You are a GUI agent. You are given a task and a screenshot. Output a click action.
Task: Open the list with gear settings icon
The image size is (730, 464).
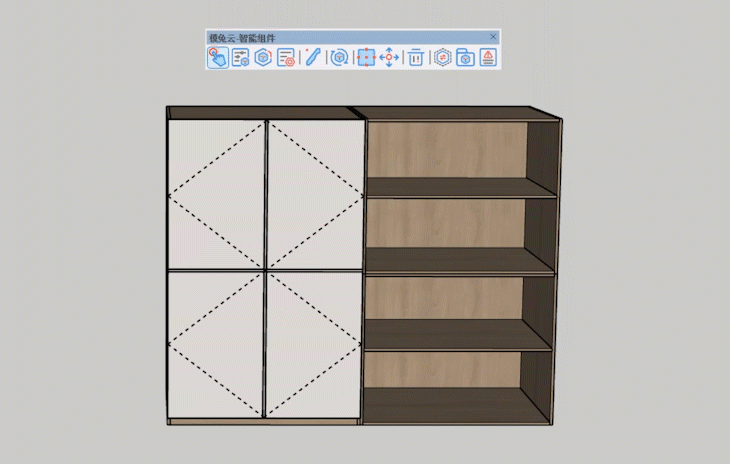[286, 58]
